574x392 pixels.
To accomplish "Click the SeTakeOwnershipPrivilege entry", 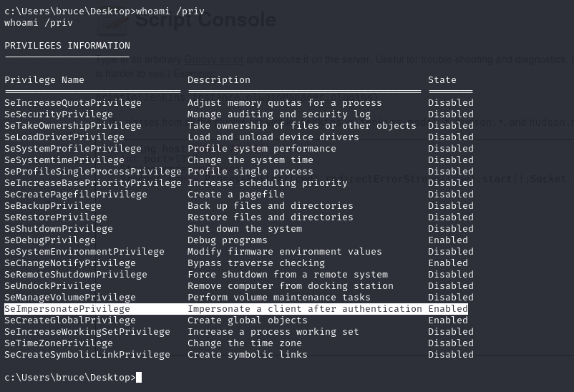I will (x=73, y=126).
